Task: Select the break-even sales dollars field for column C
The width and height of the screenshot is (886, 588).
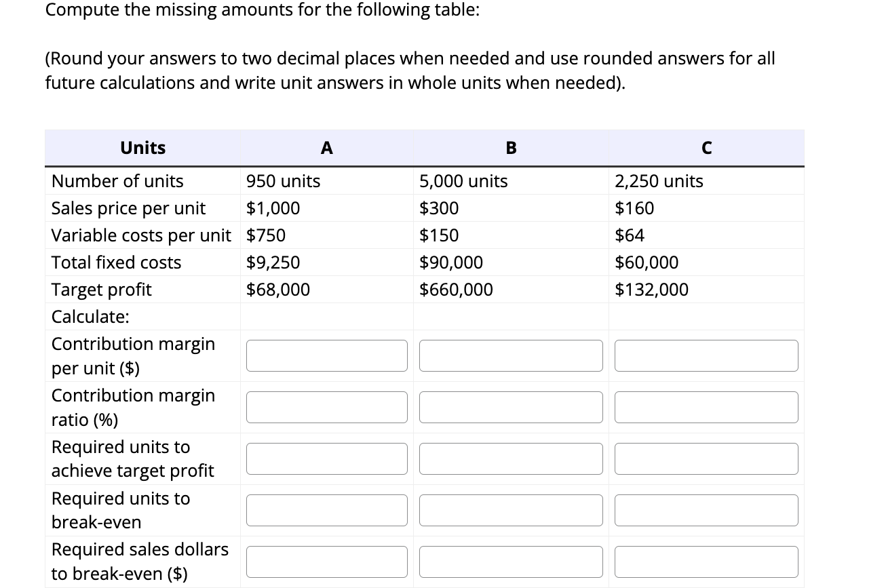Action: [706, 561]
